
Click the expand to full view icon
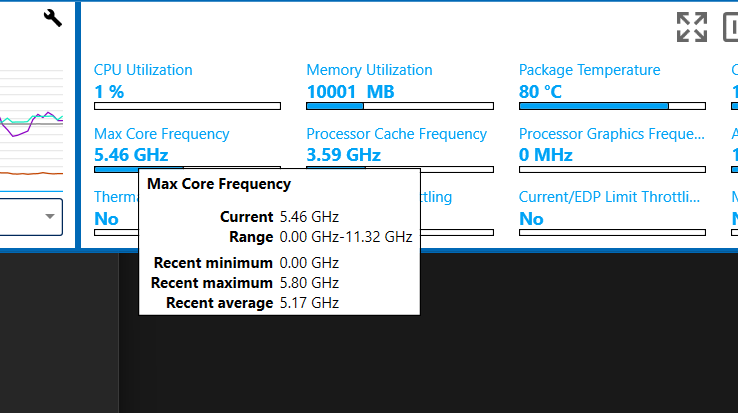691,27
